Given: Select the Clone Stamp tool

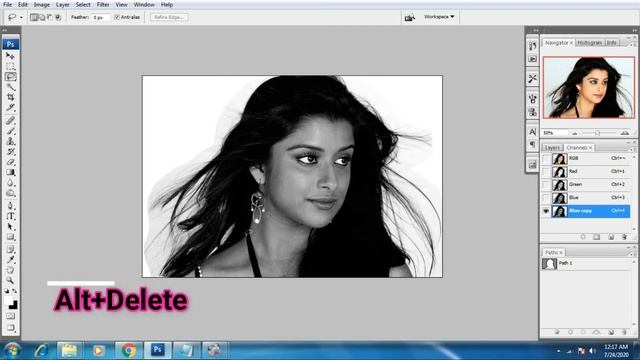Looking at the screenshot, I should click(10, 141).
